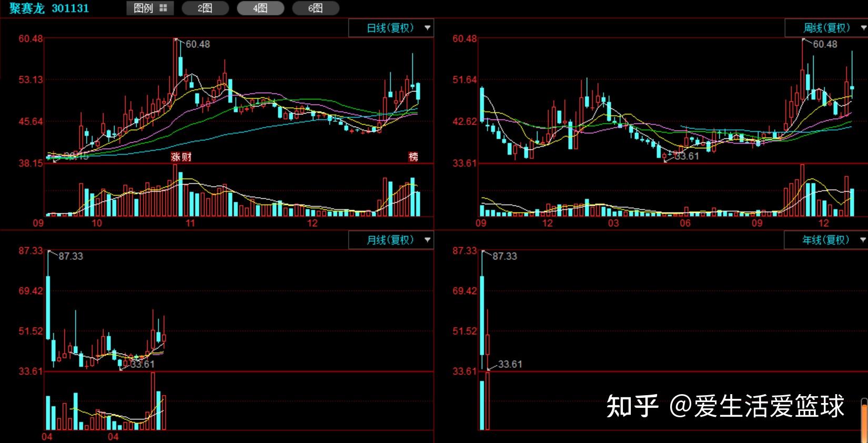Viewport: 868px width, 443px height.
Task: Switch to 4图 layout
Action: point(260,8)
